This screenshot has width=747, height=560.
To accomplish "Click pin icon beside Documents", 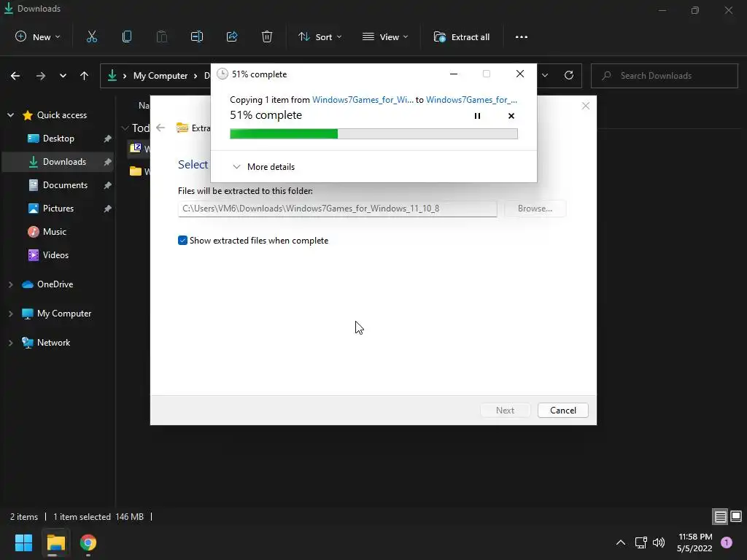I will click(108, 184).
